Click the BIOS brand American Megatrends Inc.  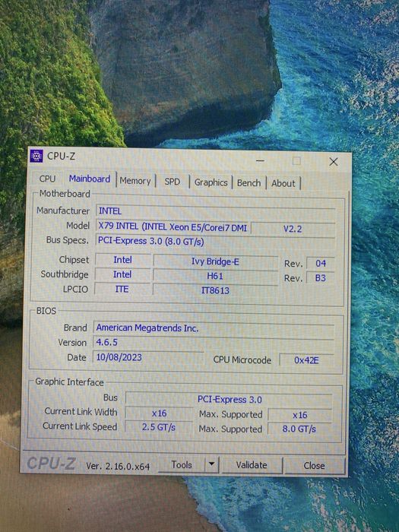(x=214, y=328)
